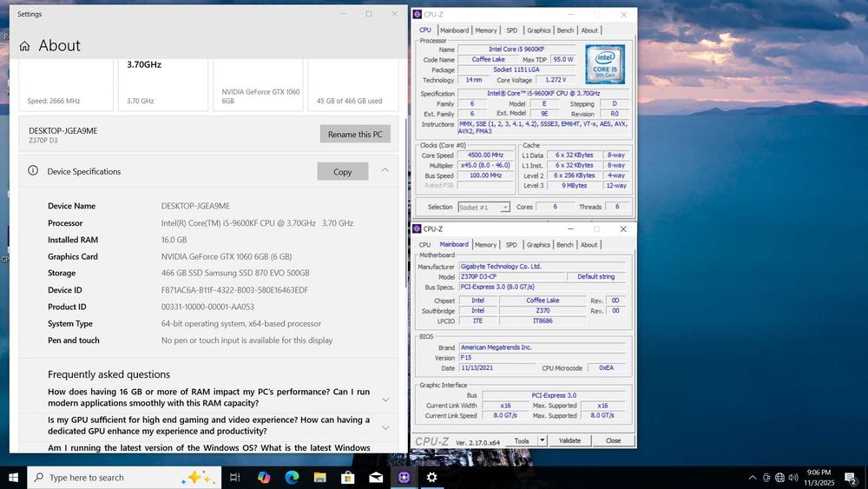Screen dimensions: 868x489
Task: Click the Home icon in Settings
Action: (x=24, y=46)
